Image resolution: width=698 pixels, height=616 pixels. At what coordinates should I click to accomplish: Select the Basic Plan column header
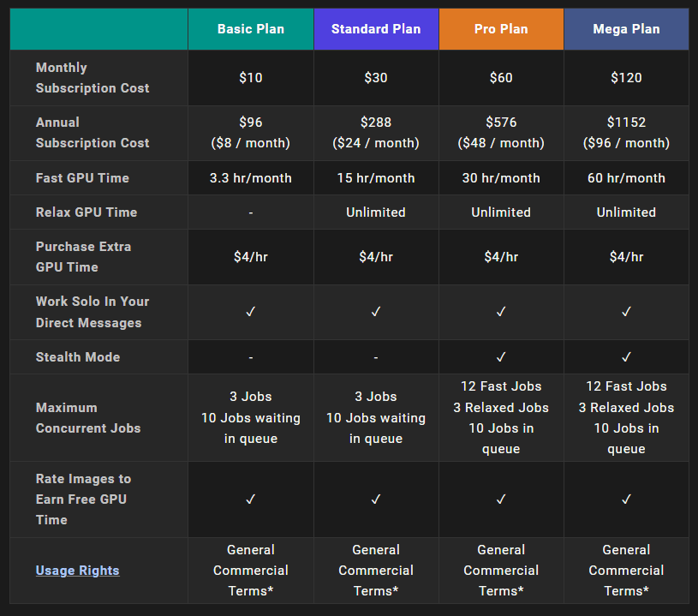250,29
